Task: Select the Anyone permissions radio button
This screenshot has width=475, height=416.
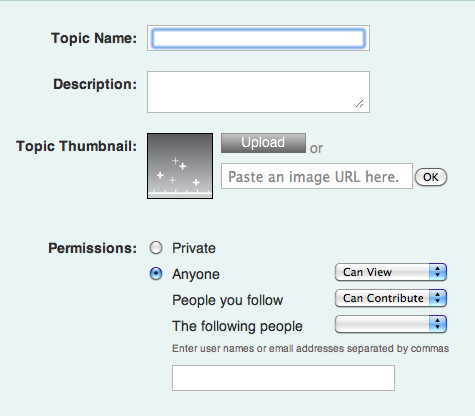Action: (156, 274)
